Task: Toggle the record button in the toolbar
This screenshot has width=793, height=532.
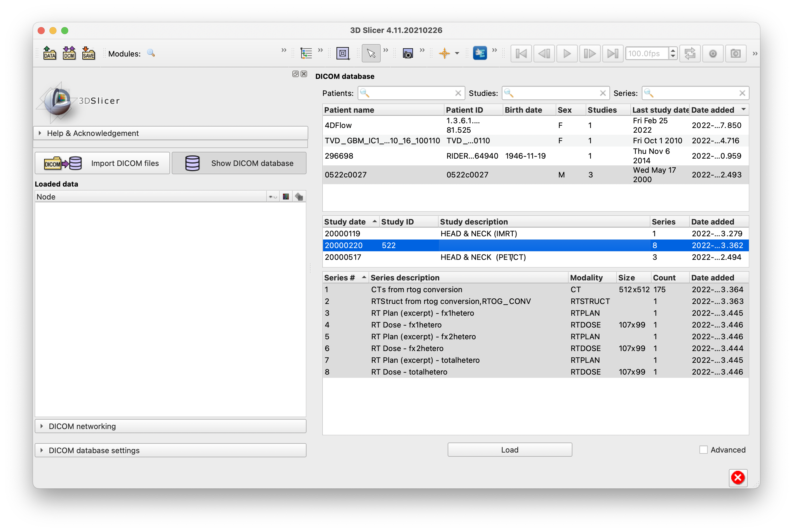Action: pos(713,53)
